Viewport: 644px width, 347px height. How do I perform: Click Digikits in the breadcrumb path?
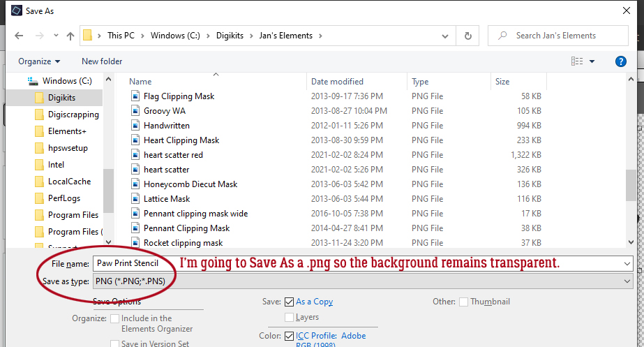pos(230,36)
